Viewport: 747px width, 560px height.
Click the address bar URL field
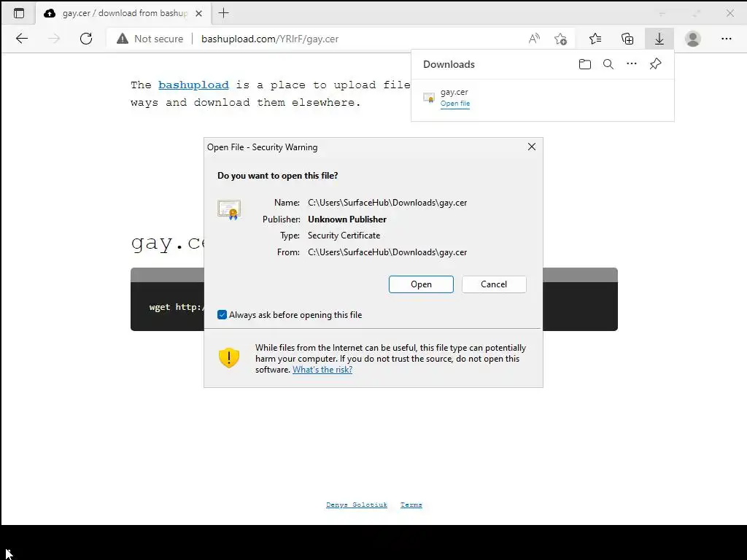(x=314, y=39)
